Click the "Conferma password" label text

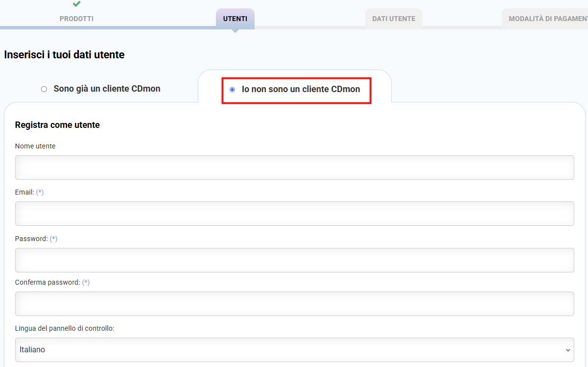pyautogui.click(x=47, y=283)
